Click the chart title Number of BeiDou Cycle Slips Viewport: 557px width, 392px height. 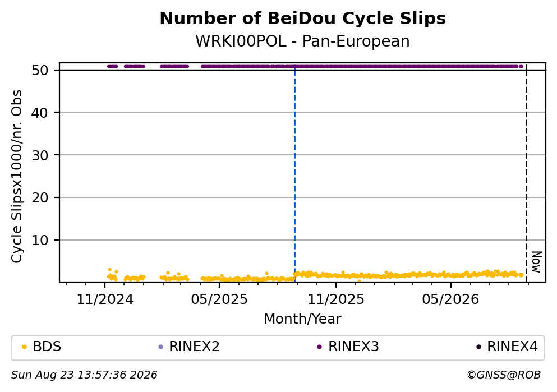pyautogui.click(x=303, y=19)
